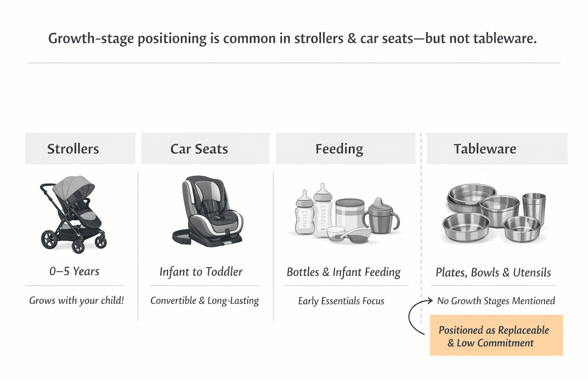Screen dimensions: 588x380
Task: Click the car seat illustration
Action: [x=209, y=212]
